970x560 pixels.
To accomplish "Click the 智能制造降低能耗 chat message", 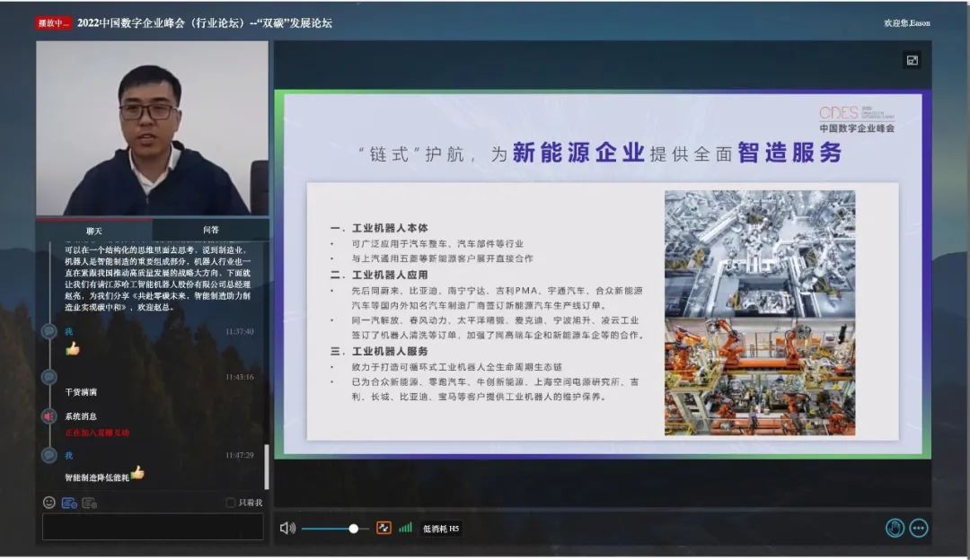I will (x=97, y=477).
